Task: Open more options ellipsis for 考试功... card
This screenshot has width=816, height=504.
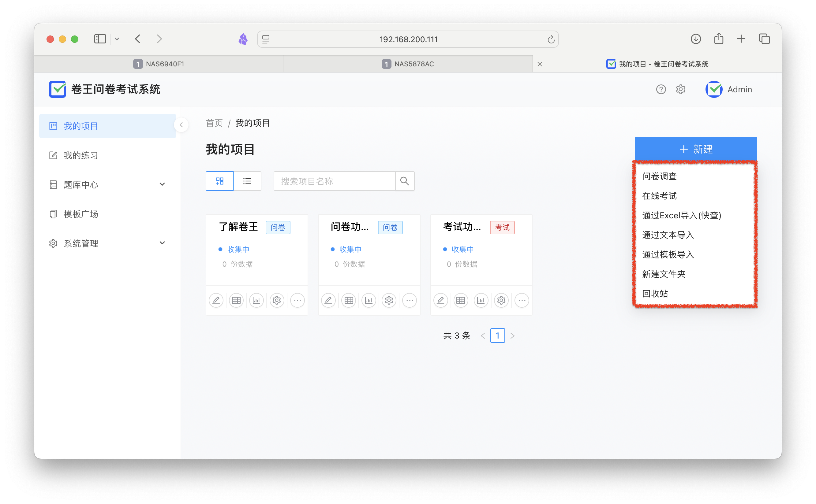Action: click(522, 300)
